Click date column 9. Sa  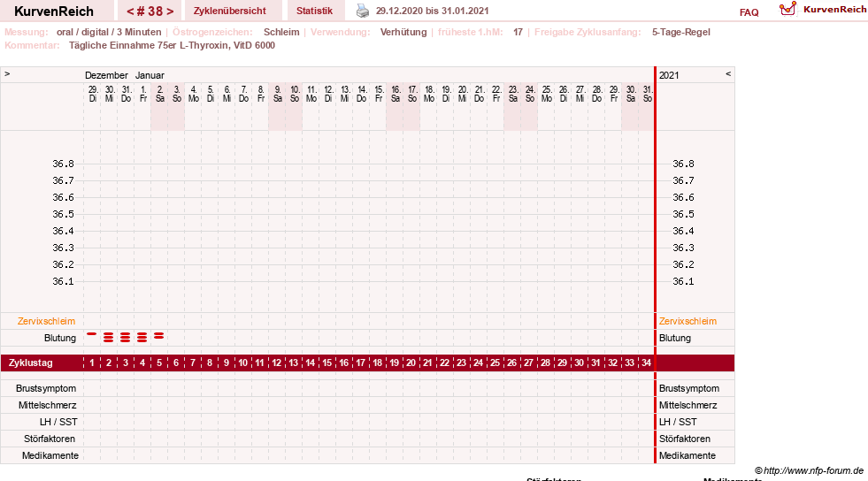coord(277,94)
